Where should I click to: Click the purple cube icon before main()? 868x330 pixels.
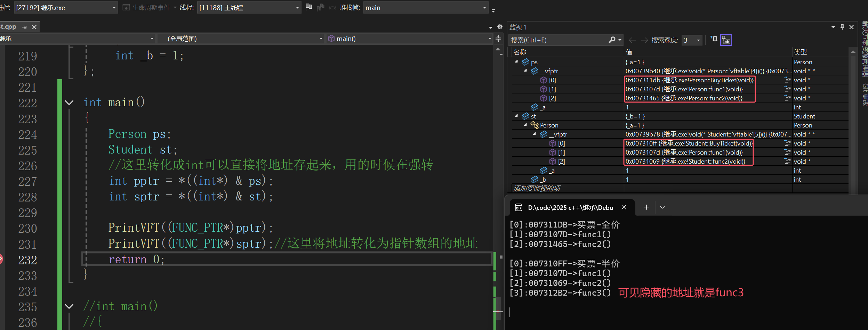(331, 38)
